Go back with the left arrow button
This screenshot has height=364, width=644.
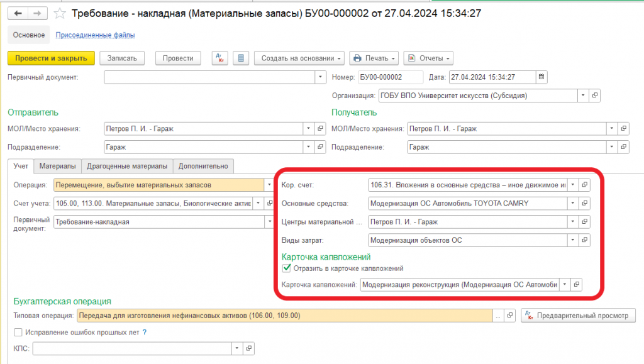(x=18, y=14)
